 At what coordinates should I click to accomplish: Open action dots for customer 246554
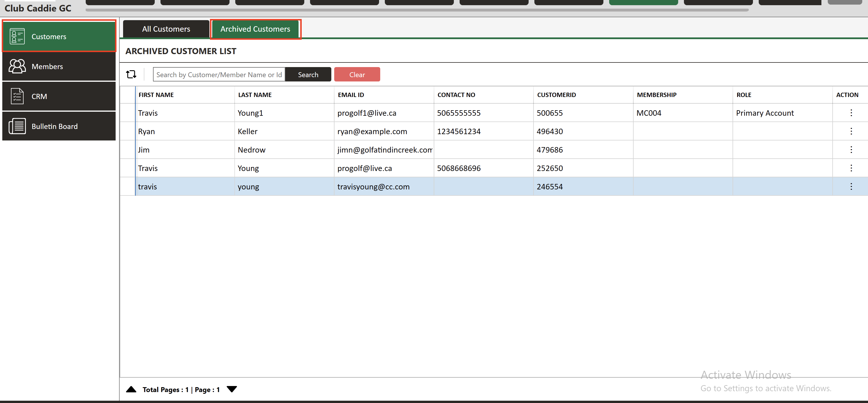(851, 187)
